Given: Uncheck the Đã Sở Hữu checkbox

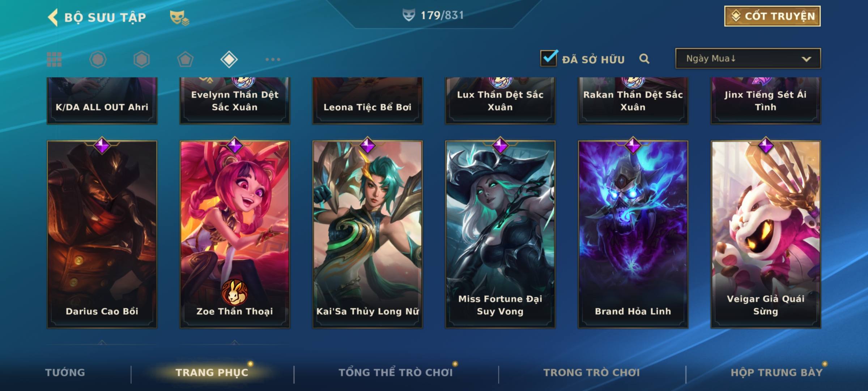Looking at the screenshot, I should (549, 58).
